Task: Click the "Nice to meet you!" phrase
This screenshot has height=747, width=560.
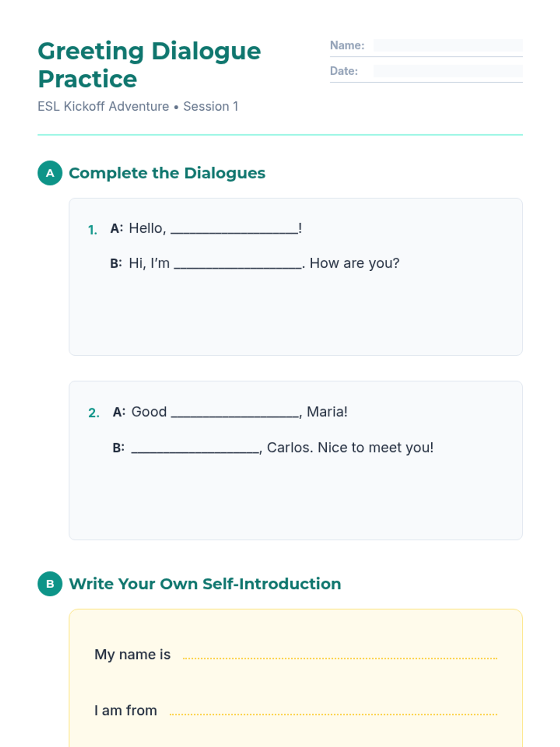Action: click(376, 448)
